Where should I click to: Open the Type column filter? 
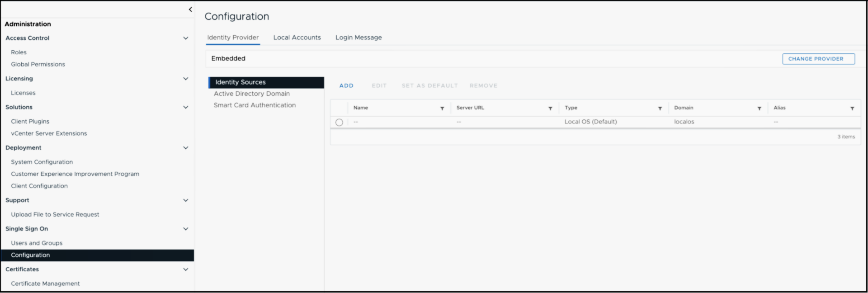(660, 109)
